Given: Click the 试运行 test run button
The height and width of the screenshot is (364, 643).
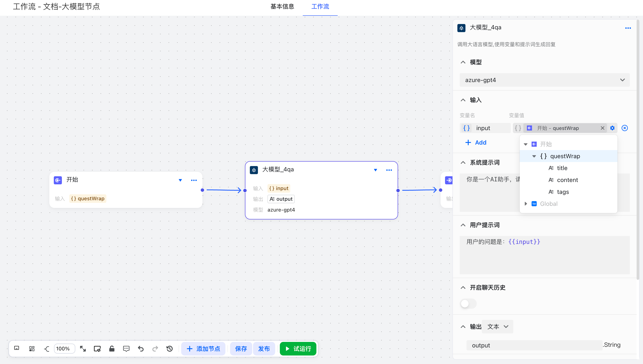Looking at the screenshot, I should (298, 348).
